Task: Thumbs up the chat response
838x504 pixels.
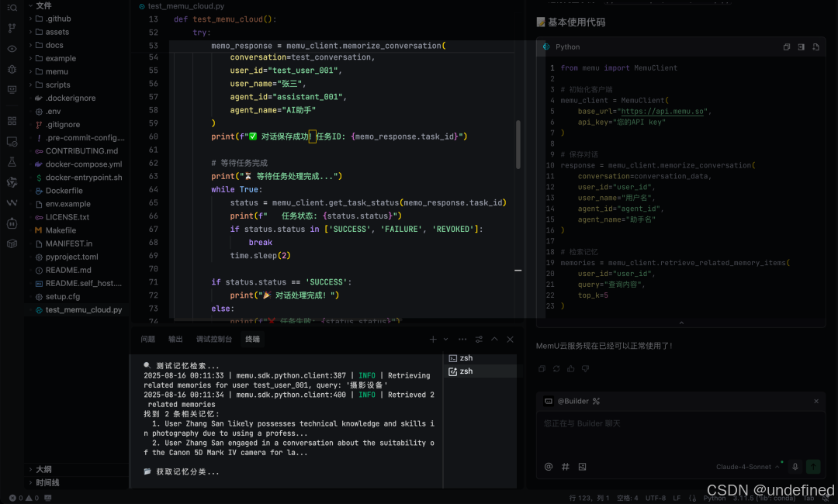Action: click(571, 368)
